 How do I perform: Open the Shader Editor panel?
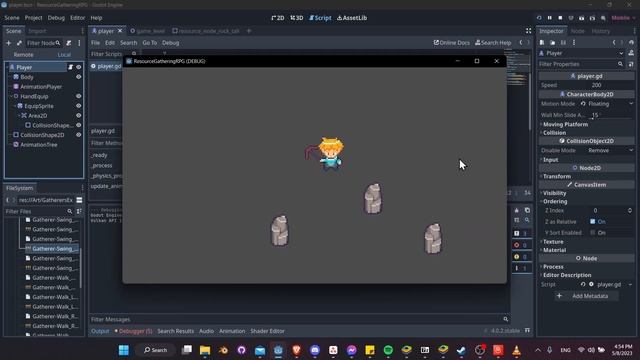(267, 331)
